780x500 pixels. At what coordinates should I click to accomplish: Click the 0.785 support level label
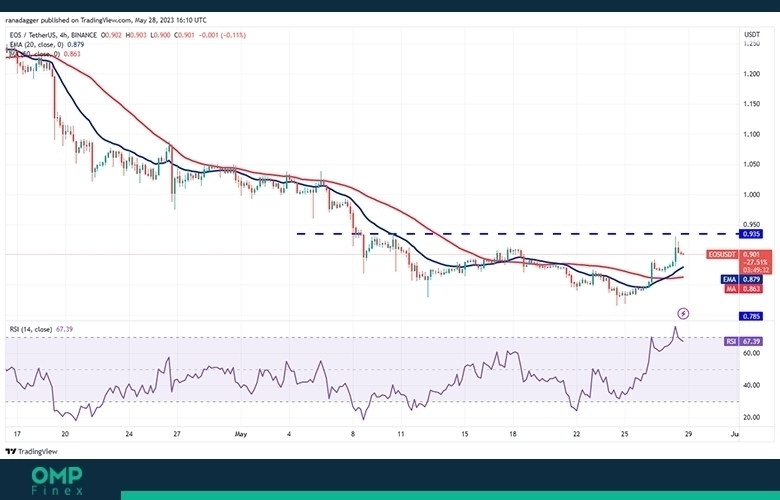[x=751, y=316]
